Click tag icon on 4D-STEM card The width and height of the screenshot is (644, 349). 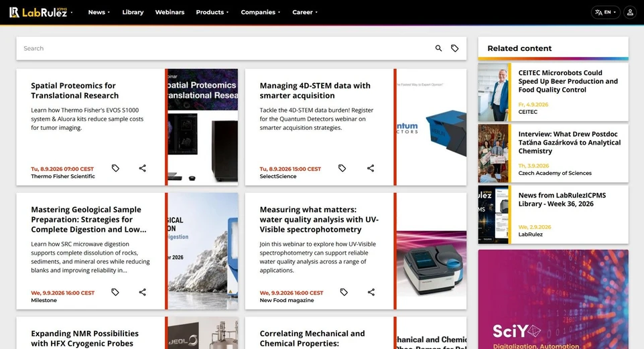pyautogui.click(x=342, y=168)
